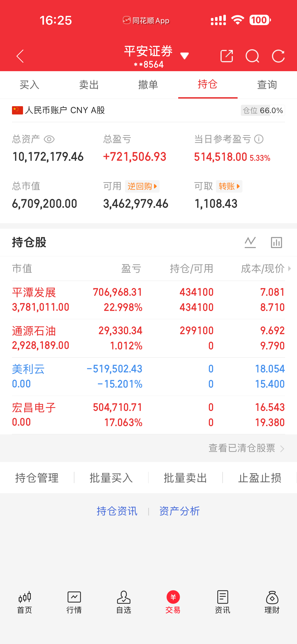The width and height of the screenshot is (297, 644).
Task: Tap total market value 6,709,200.00
Action: pos(44,204)
